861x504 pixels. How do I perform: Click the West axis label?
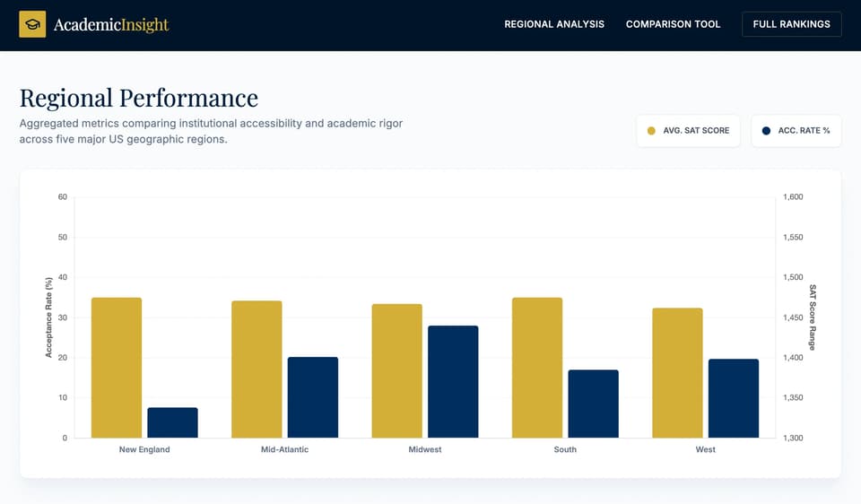[706, 449]
